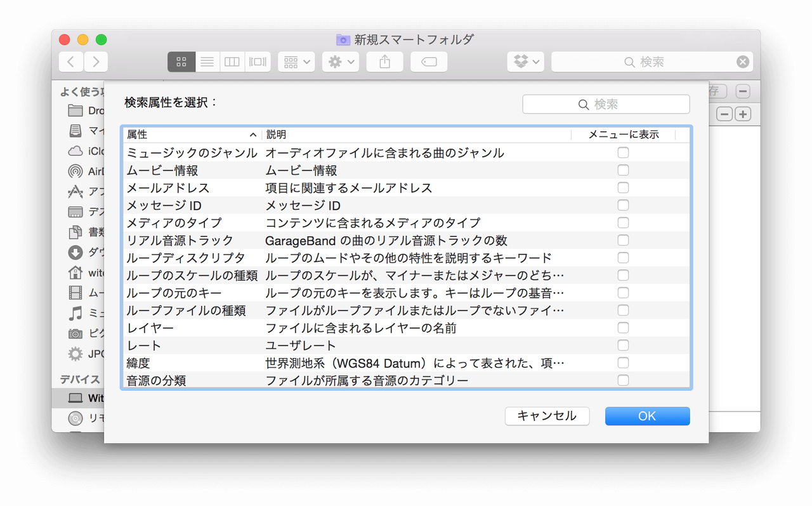Select the home folder house icon
This screenshot has width=812, height=506.
coord(75,273)
